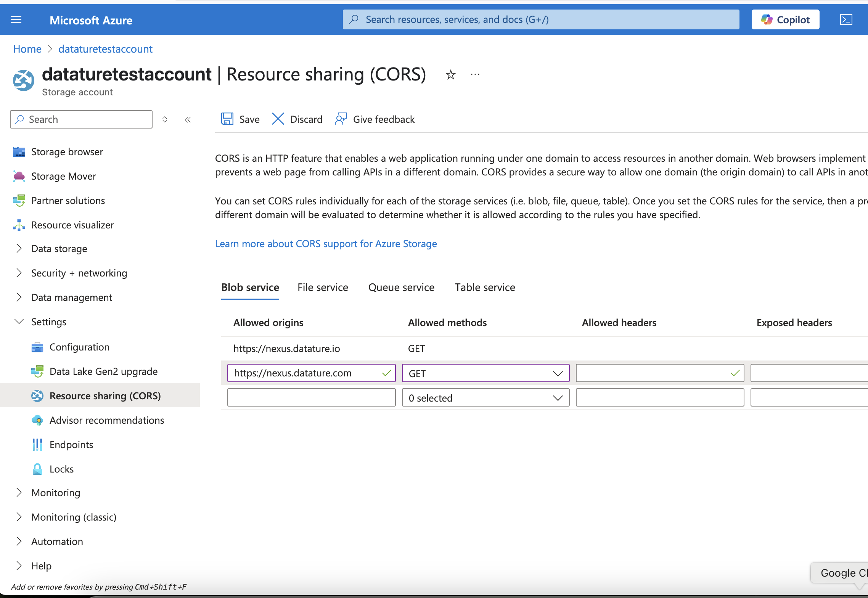Collapse sidebar with double-chevron icon

tap(188, 120)
